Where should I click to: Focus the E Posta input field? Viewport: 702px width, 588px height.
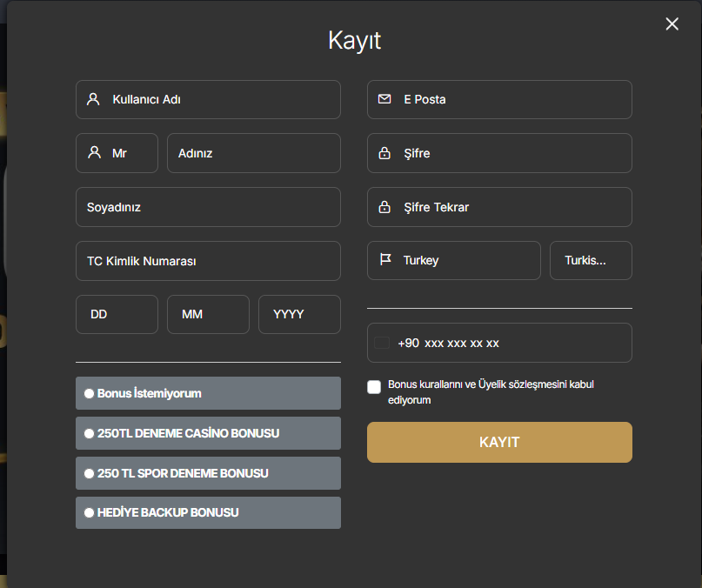pyautogui.click(x=499, y=99)
